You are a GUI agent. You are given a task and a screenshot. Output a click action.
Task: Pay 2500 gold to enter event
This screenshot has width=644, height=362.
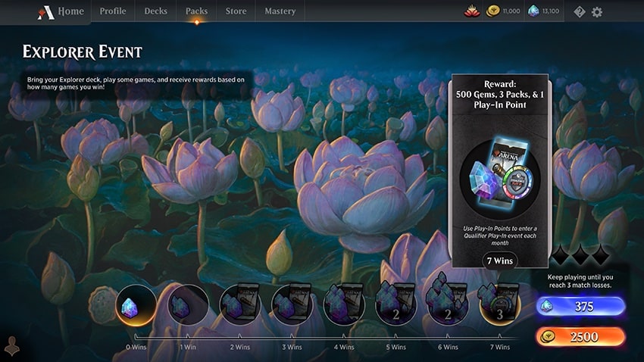581,336
